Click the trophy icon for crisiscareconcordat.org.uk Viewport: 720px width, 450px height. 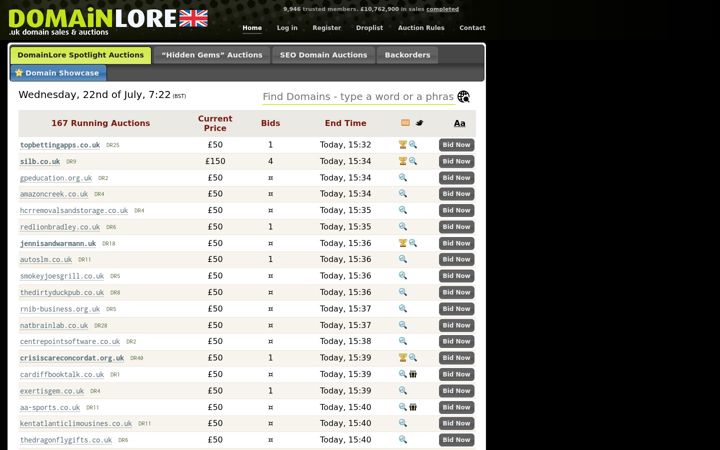[403, 357]
